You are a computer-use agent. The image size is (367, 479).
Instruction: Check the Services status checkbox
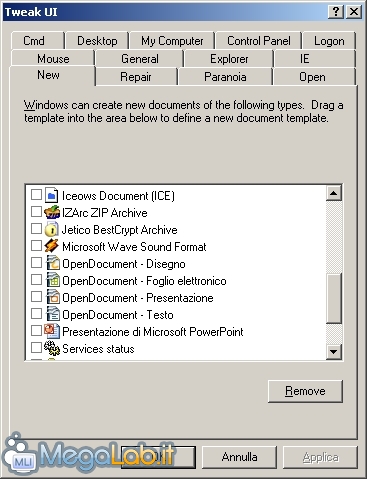pos(36,348)
